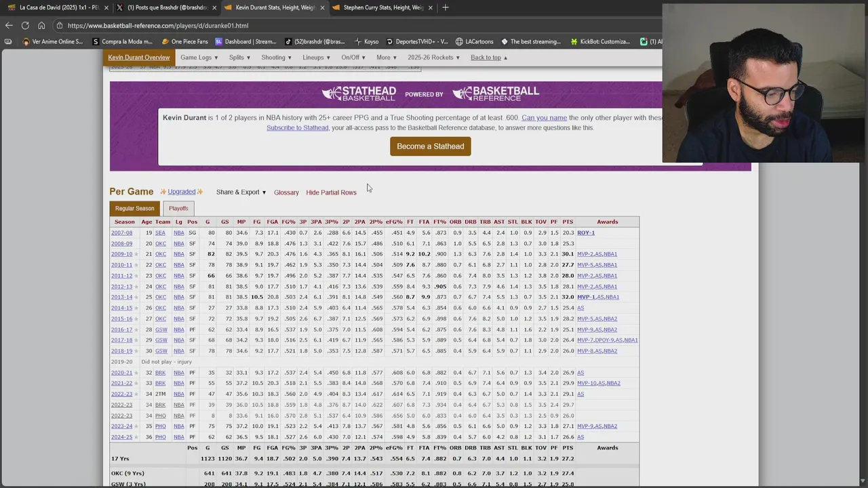This screenshot has height=488, width=868.
Task: Click the 'OKC (9 Yrs)' totals row label
Action: (127, 473)
